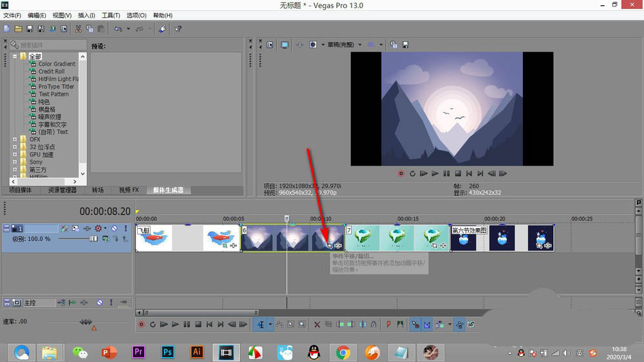Click the Open folder toolbar icon
The image size is (644, 362).
click(x=18, y=29)
